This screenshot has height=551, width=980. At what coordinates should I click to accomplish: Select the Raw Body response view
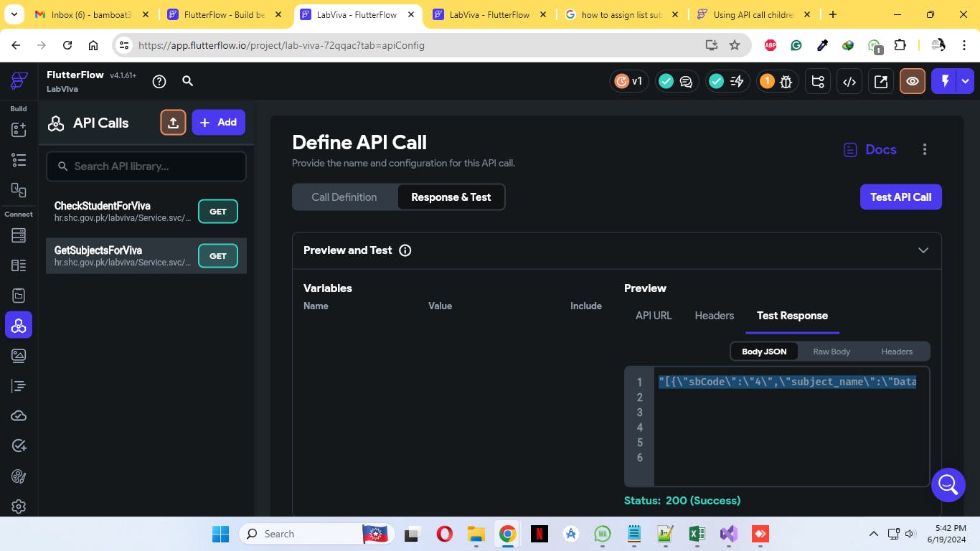[x=831, y=352]
